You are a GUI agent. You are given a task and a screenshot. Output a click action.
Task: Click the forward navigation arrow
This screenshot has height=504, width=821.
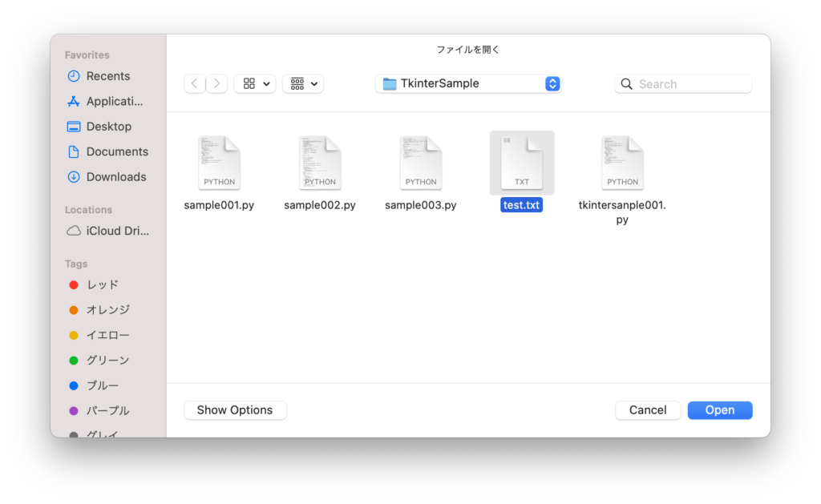point(216,84)
